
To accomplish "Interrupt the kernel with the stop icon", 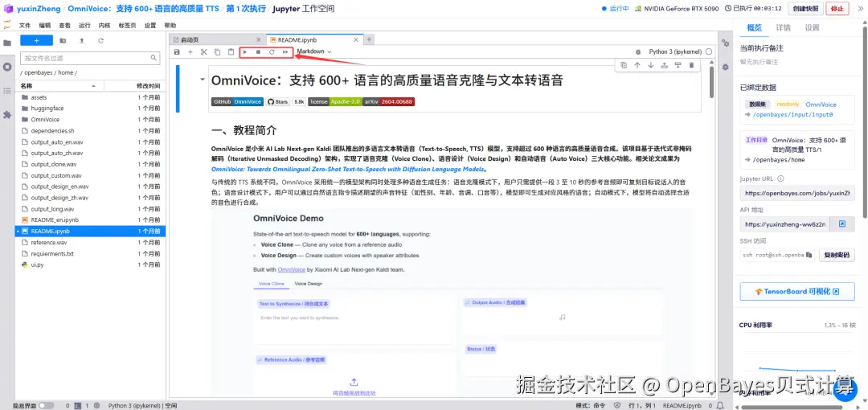I will [x=258, y=52].
